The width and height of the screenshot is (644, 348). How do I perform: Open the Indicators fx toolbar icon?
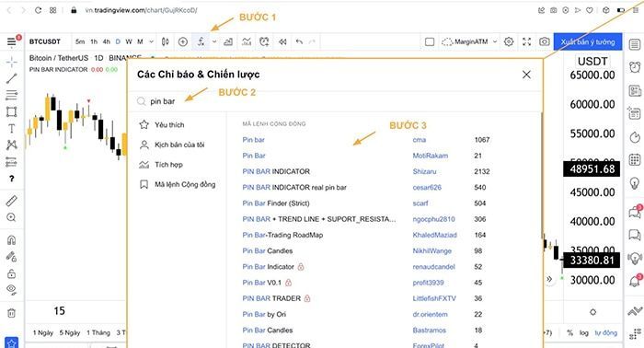pos(201,41)
